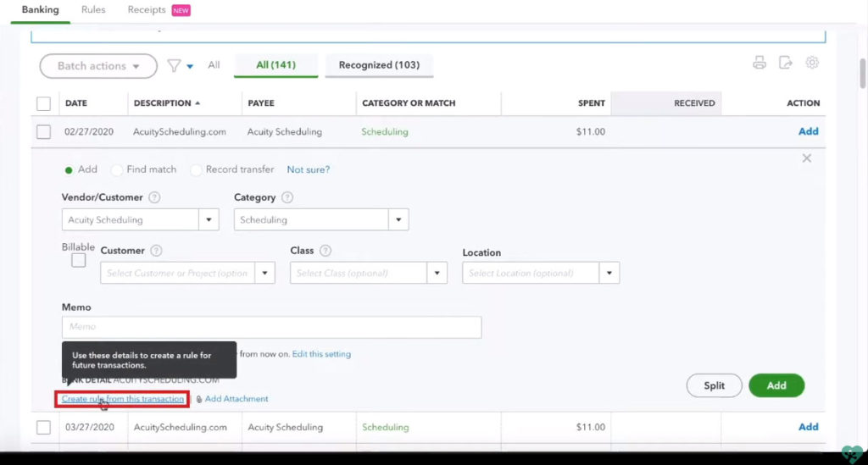Viewport: 868px width, 465px height.
Task: Expand the Vendor/Customer dropdown arrow
Action: tap(209, 220)
